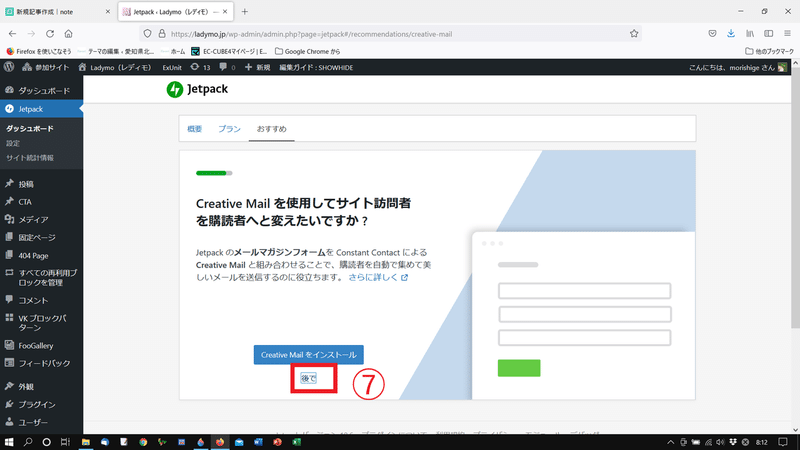Image resolution: width=800 pixels, height=450 pixels.
Task: View site security via the padlock icon
Action: pyautogui.click(x=162, y=34)
